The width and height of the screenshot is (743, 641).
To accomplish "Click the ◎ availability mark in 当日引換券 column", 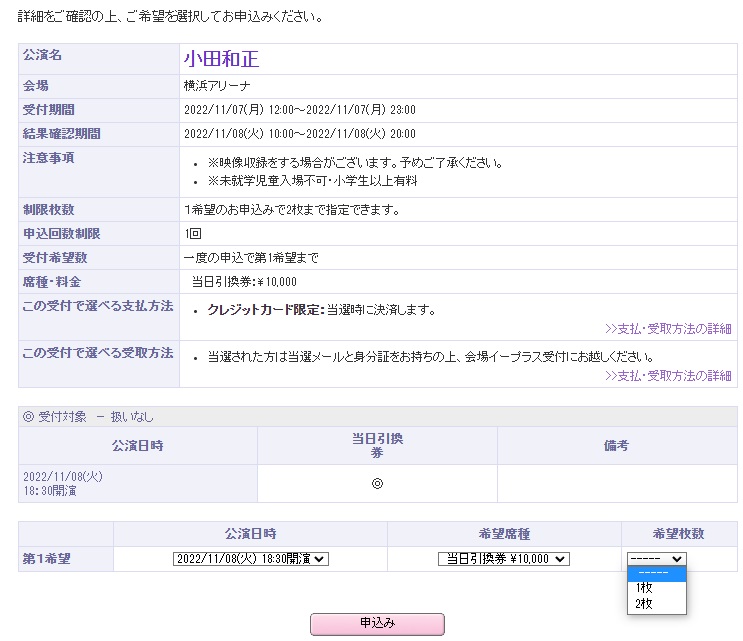I will [x=377, y=483].
